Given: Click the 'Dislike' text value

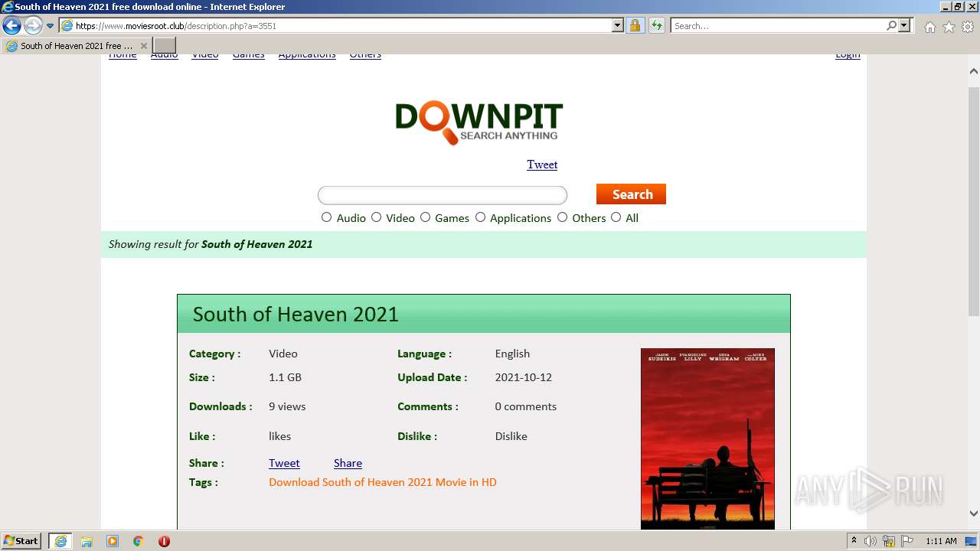Looking at the screenshot, I should (511, 436).
